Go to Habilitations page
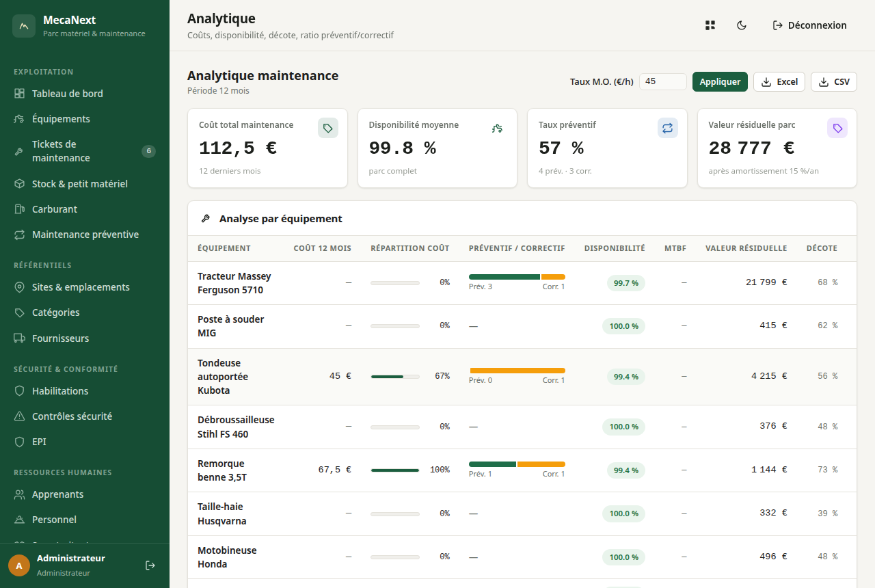 click(x=85, y=391)
